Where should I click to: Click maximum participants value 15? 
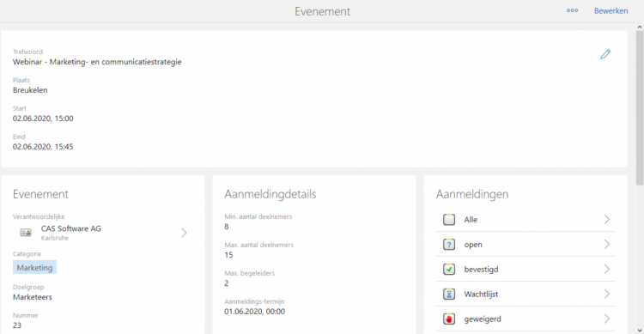coord(228,255)
